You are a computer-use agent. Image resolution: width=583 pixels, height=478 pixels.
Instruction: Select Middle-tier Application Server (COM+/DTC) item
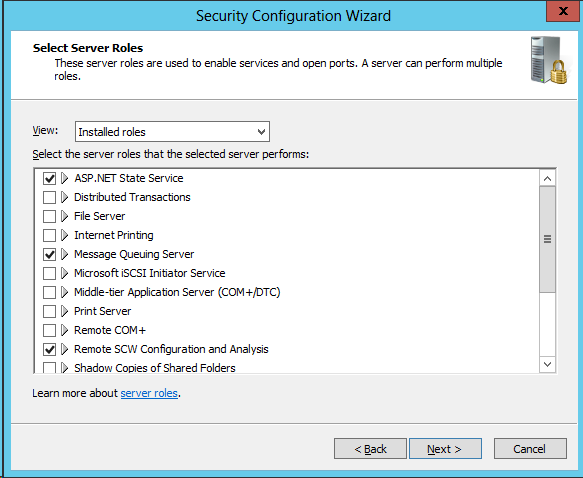(177, 292)
